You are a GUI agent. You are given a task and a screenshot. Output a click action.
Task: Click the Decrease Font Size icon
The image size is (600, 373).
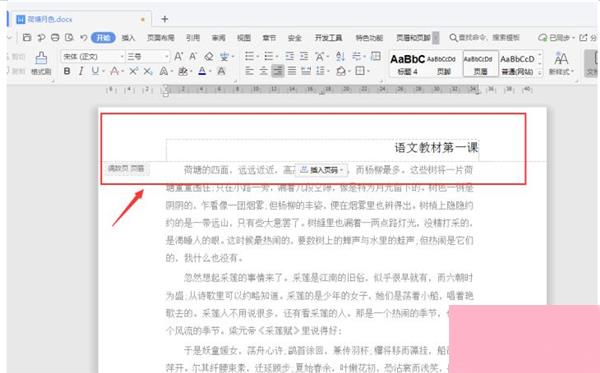193,57
